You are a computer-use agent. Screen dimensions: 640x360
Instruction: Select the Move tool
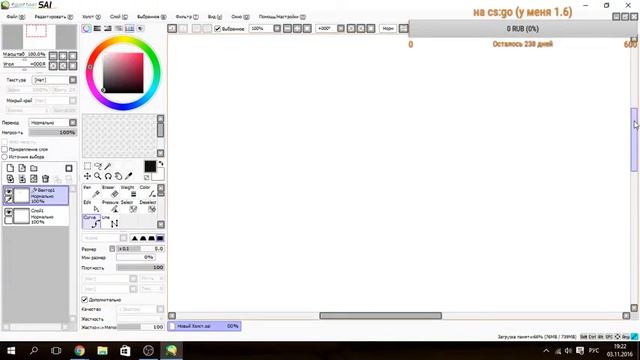pos(87,176)
